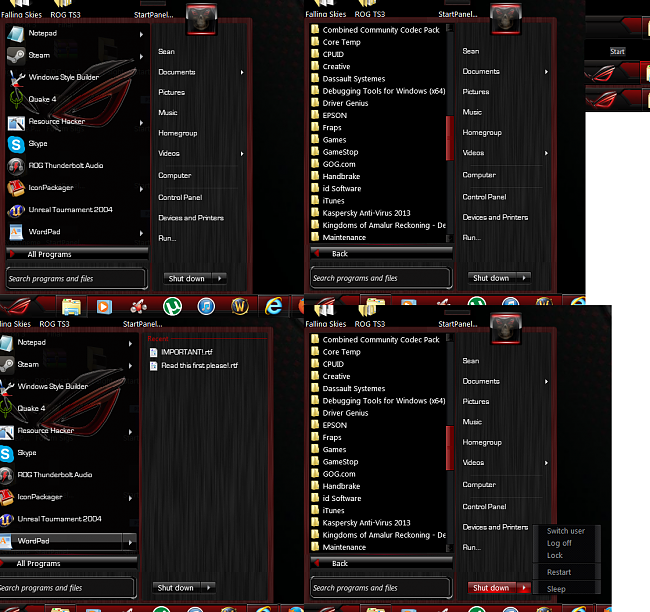Image resolution: width=650 pixels, height=612 pixels.
Task: Click 'Homegroup' in top-left Start menu
Action: coord(178,134)
